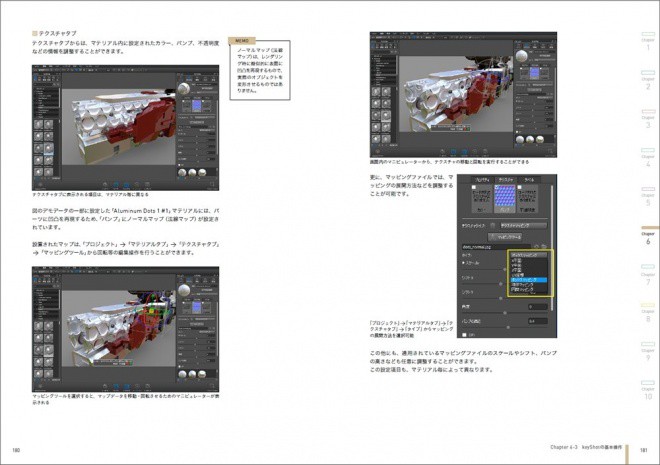Choose Y平面 in the mapping type list

[x=529, y=266]
